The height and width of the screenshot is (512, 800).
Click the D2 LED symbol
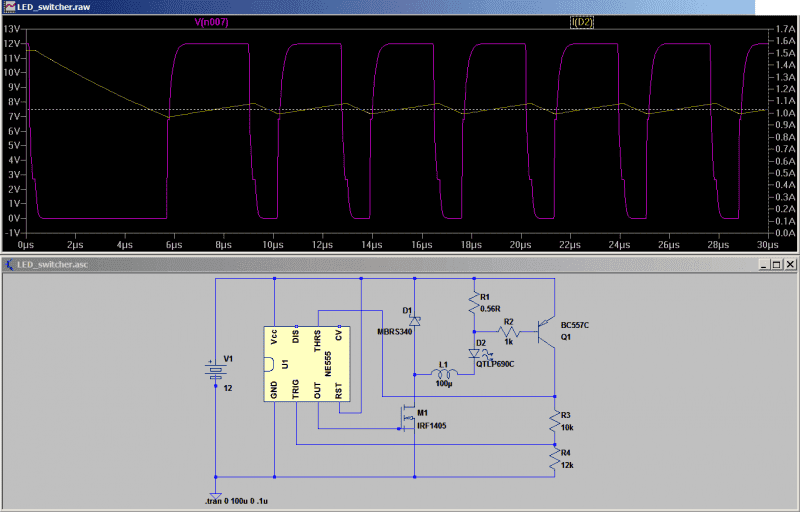click(473, 354)
